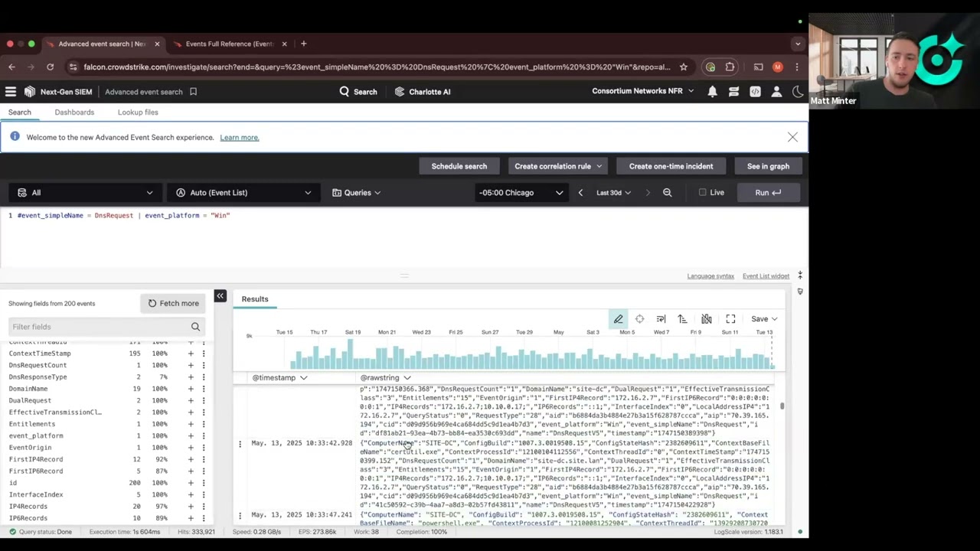The height and width of the screenshot is (551, 980).
Task: Hide the histogram chart icon
Action: 707,319
